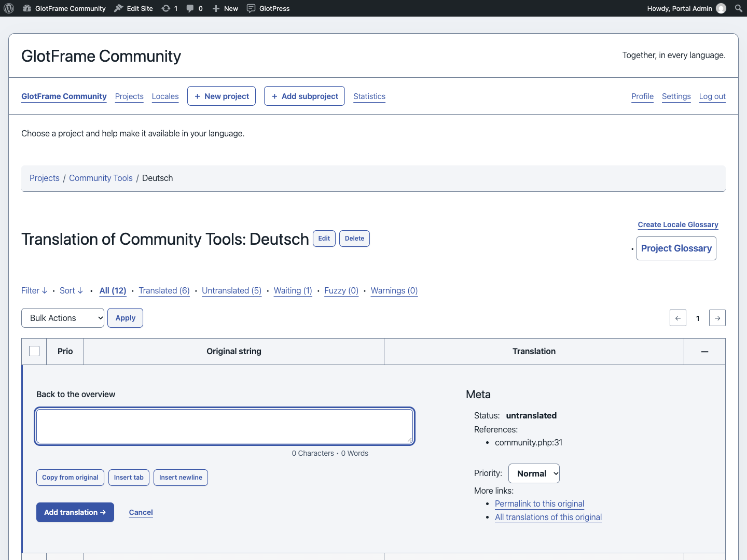The width and height of the screenshot is (747, 560).
Task: Open the Priority Normal dropdown
Action: (x=534, y=473)
